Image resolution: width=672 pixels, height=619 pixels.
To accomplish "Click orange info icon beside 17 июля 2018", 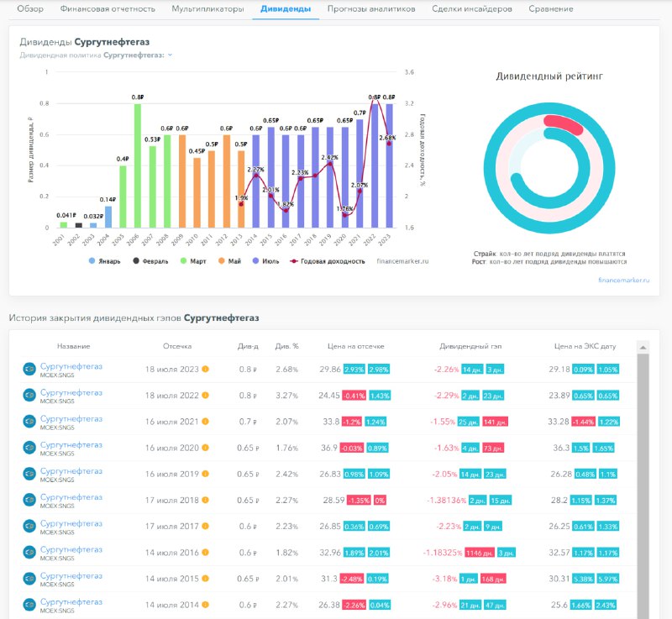I will [x=205, y=500].
